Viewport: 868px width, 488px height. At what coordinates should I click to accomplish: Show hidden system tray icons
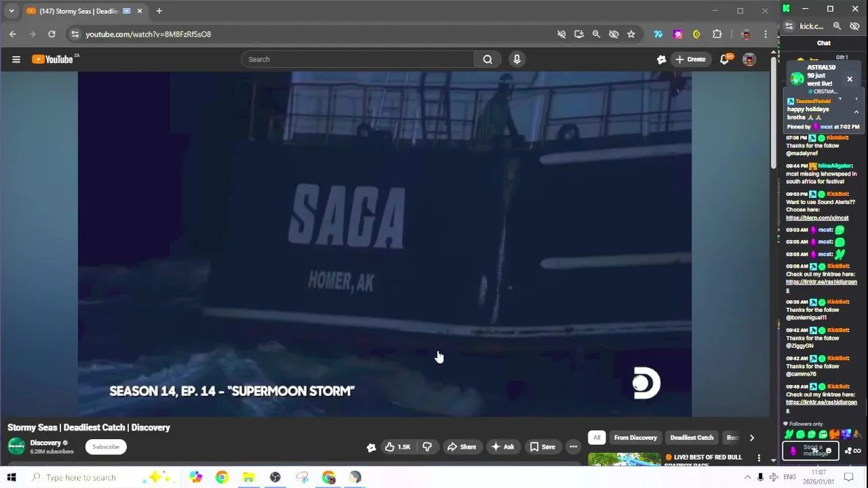[747, 477]
